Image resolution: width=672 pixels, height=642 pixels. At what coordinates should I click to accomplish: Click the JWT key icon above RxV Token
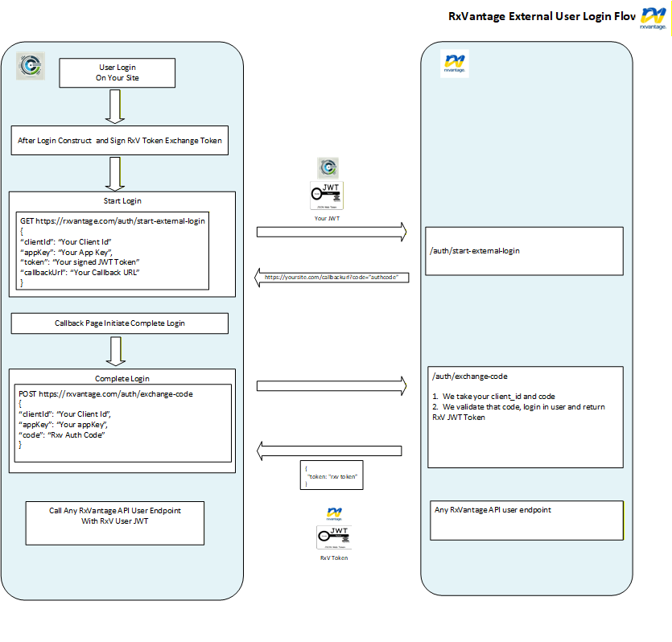334,537
